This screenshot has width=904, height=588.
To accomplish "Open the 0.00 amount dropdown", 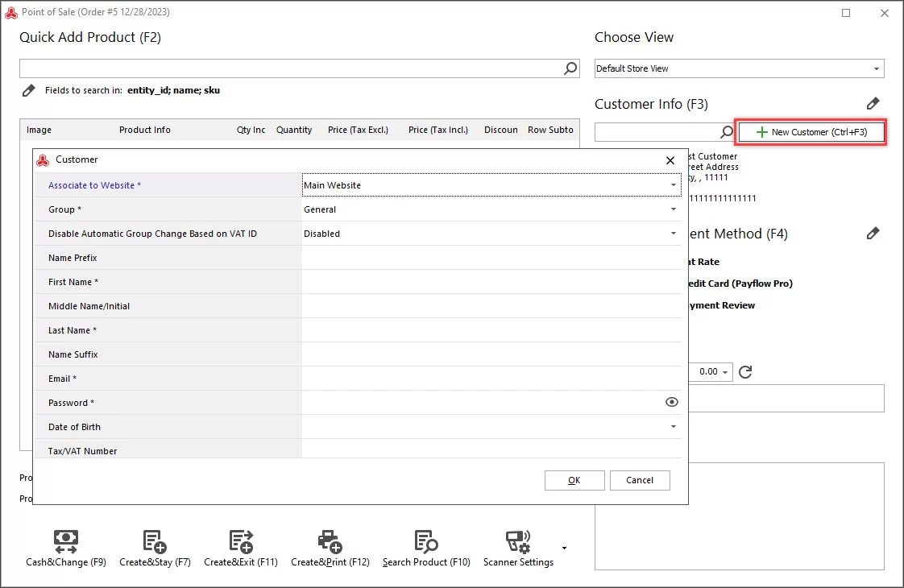I will click(725, 372).
